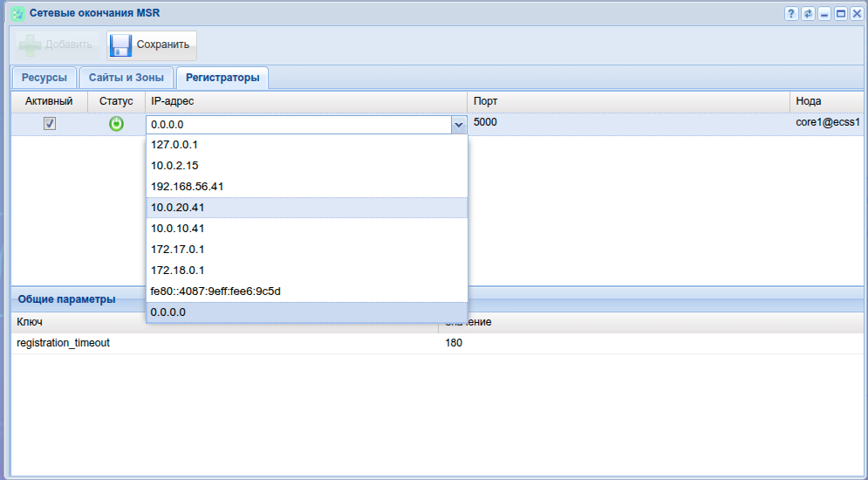868x480 pixels.
Task: Click the help question-mark icon in the title bar
Action: pos(791,14)
